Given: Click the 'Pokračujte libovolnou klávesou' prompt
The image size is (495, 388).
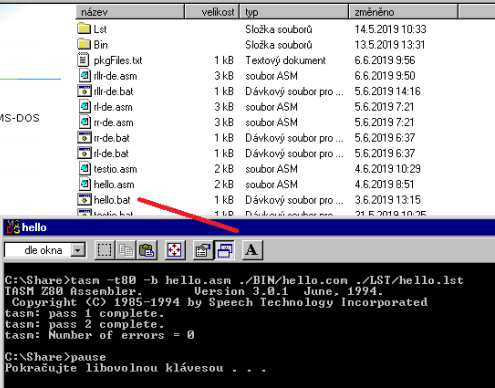Looking at the screenshot, I should coord(135,368).
